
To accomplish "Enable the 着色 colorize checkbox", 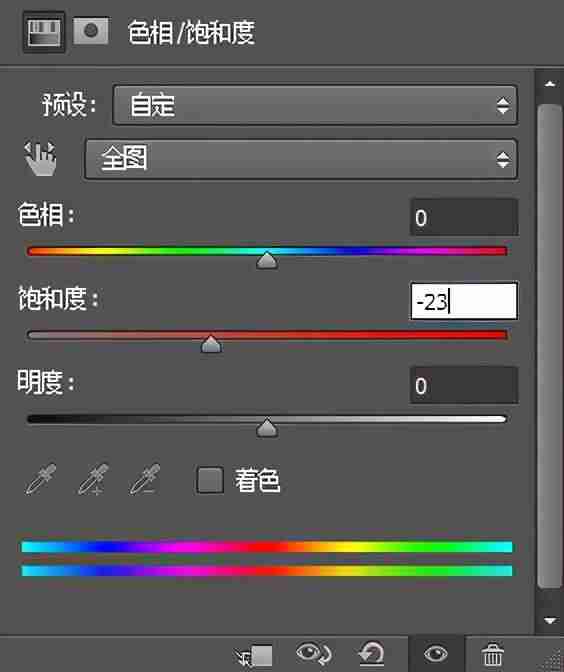I will [210, 480].
